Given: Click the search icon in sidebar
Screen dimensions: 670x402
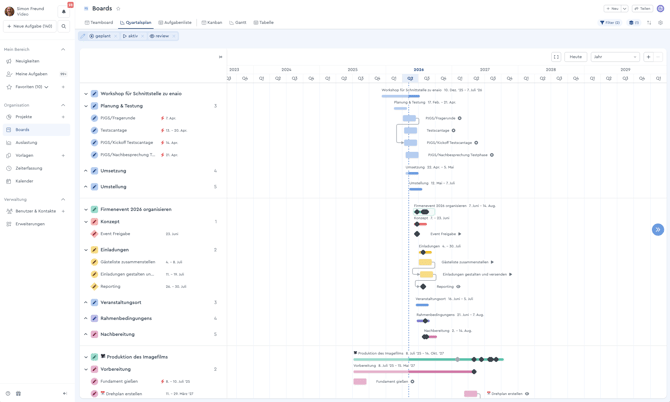Looking at the screenshot, I should [x=64, y=26].
